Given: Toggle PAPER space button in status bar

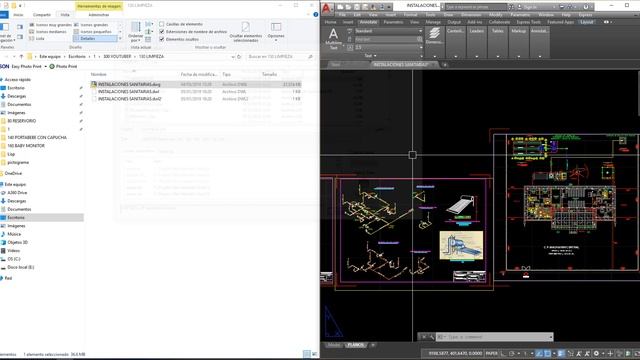Looking at the screenshot, I should pos(491,353).
